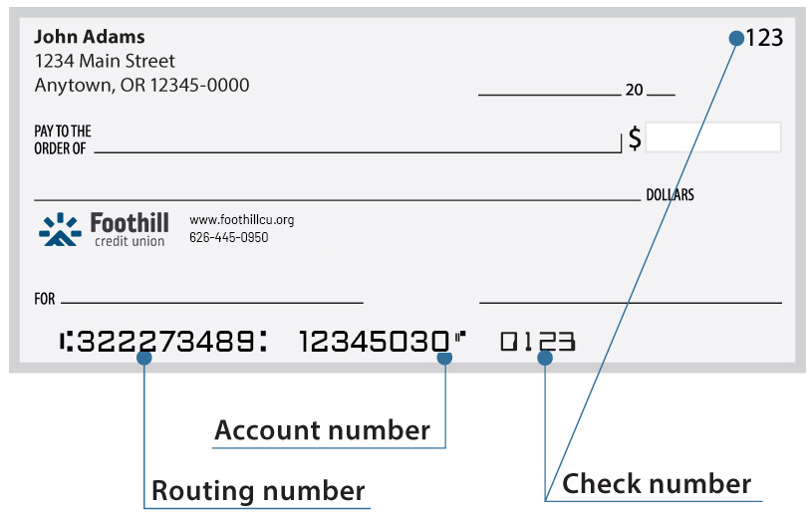Click the blue dot under the routing number
This screenshot has width=812, height=516.
coord(143,358)
